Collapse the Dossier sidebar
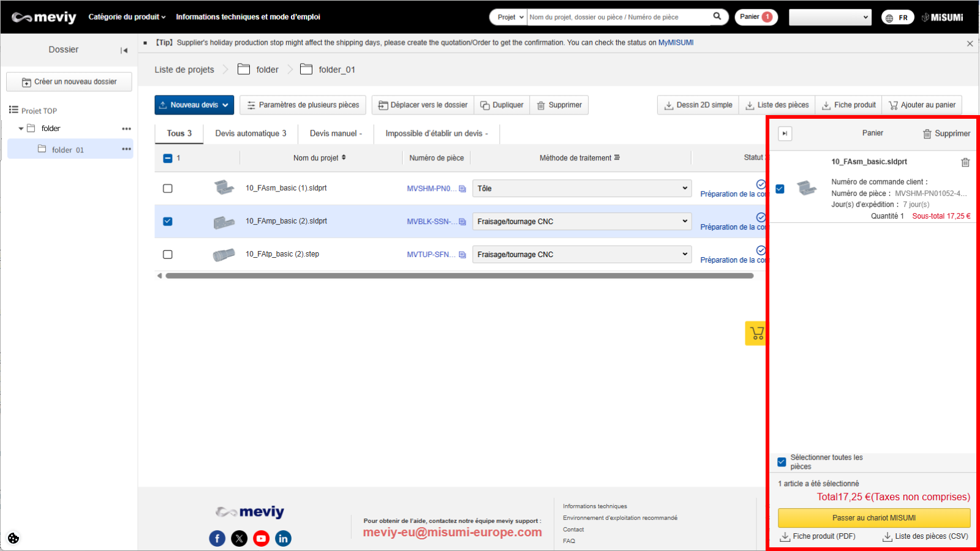 [x=124, y=50]
